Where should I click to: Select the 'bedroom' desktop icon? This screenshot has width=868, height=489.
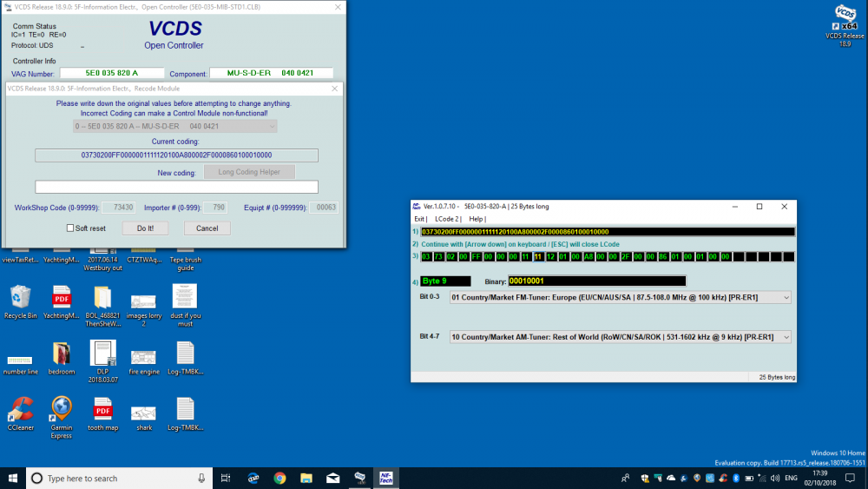(x=62, y=358)
